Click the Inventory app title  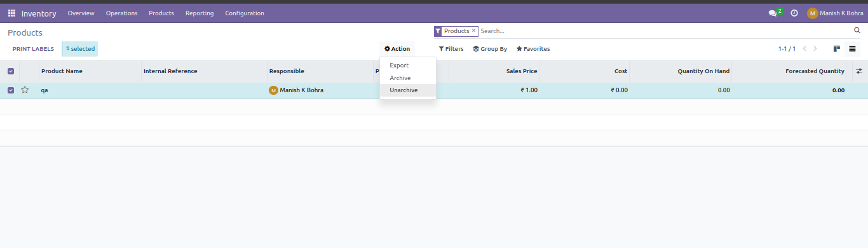click(39, 13)
